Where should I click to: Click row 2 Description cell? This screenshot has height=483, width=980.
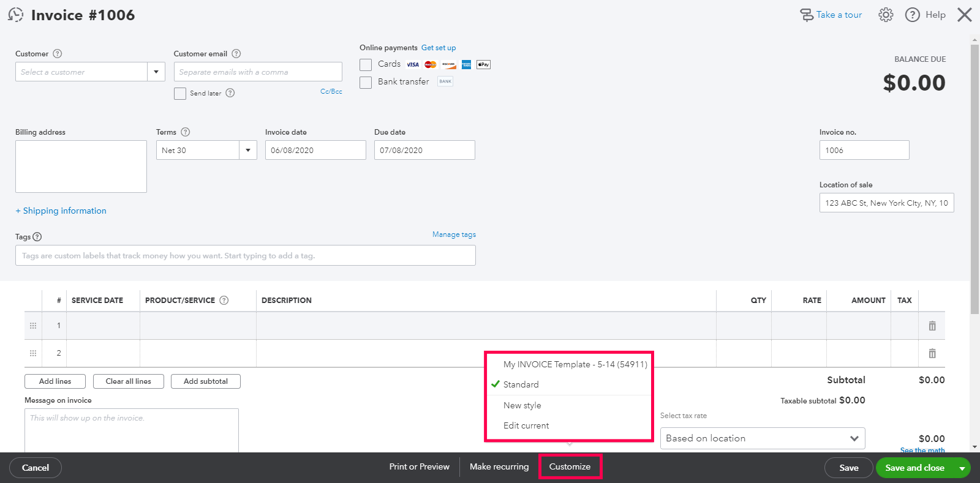tap(486, 353)
